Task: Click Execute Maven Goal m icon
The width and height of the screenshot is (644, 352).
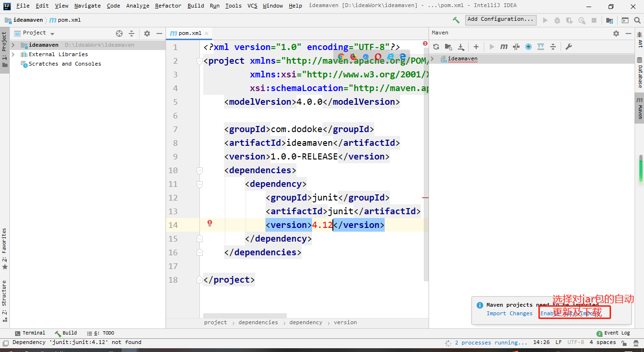Action: [504, 47]
